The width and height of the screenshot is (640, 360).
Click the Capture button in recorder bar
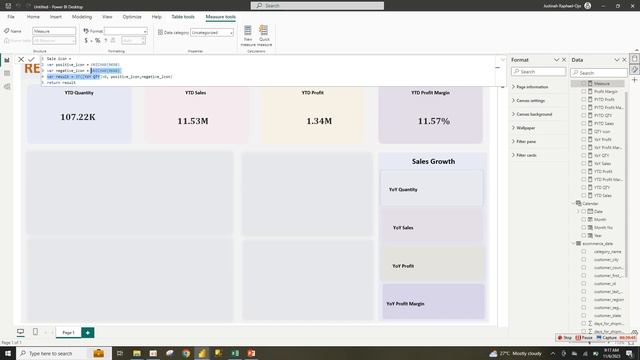pyautogui.click(x=607, y=338)
